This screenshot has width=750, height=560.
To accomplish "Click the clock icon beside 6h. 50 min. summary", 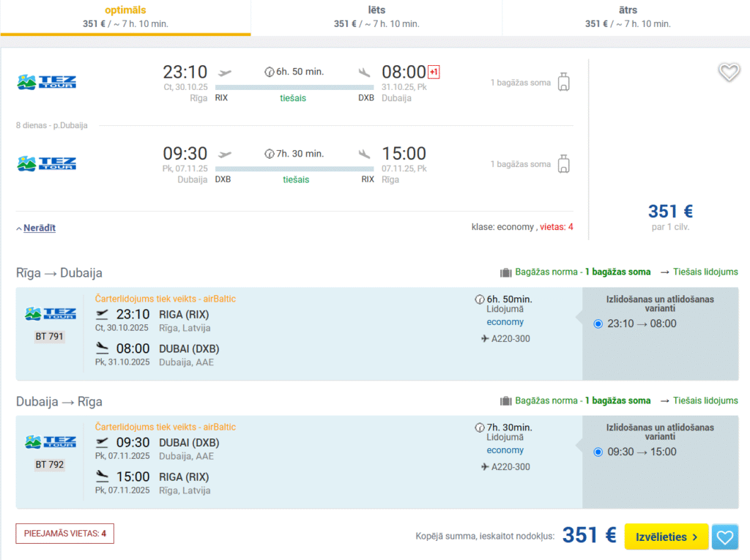I will tap(269, 72).
